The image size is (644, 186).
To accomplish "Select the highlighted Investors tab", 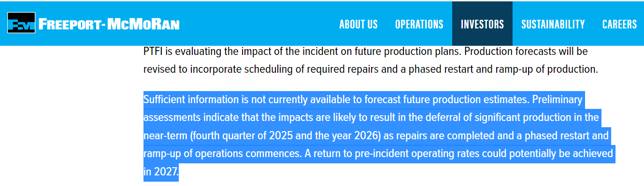I will coord(482,24).
